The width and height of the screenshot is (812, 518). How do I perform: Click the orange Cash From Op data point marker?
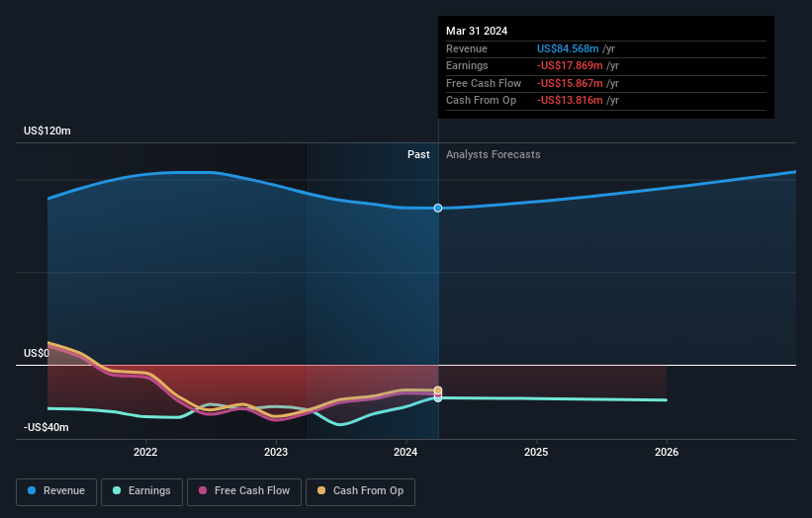[x=438, y=390]
